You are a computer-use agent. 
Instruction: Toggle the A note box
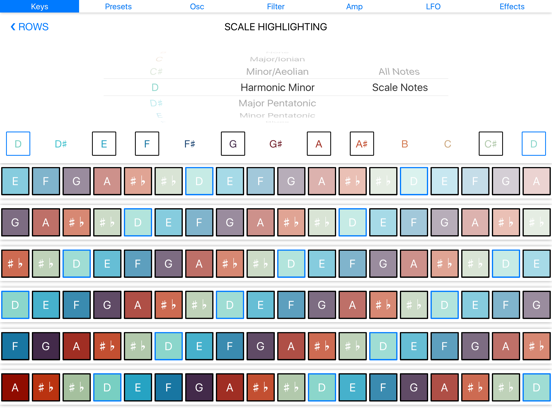coord(319,144)
